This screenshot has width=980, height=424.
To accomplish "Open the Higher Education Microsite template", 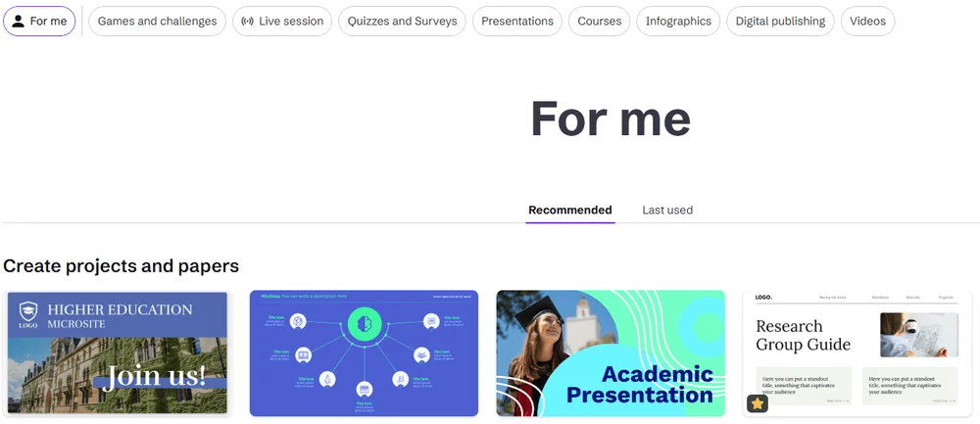I will pos(118,353).
